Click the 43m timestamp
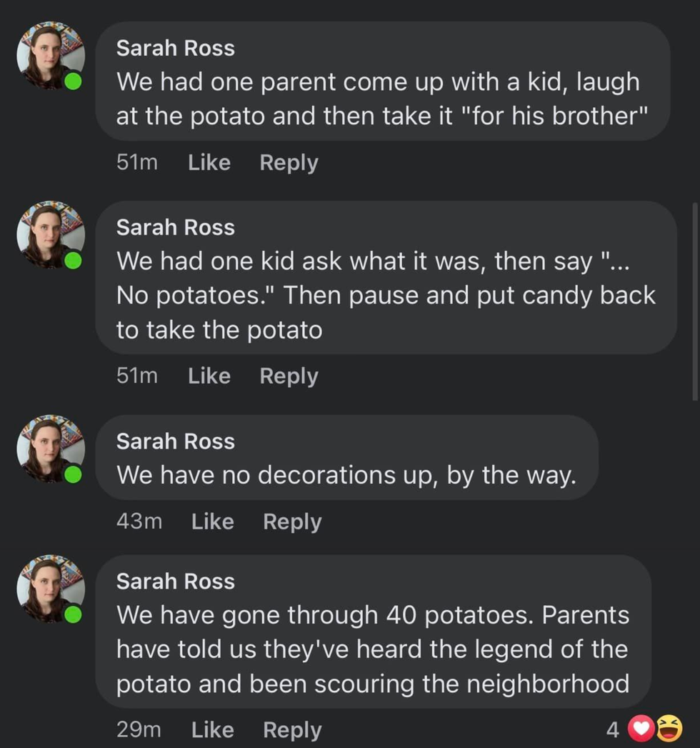Screen dimensions: 700x748 (x=139, y=522)
